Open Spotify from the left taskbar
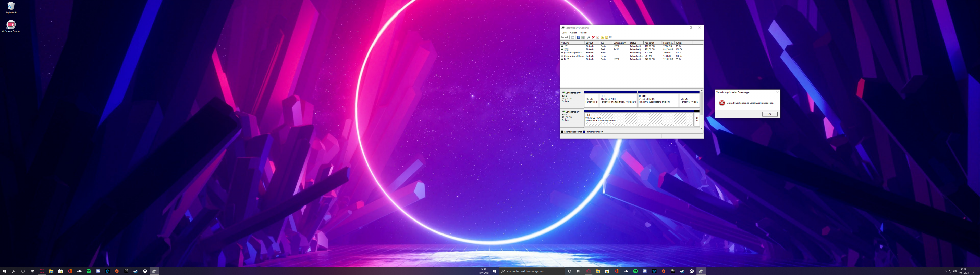 [89, 271]
